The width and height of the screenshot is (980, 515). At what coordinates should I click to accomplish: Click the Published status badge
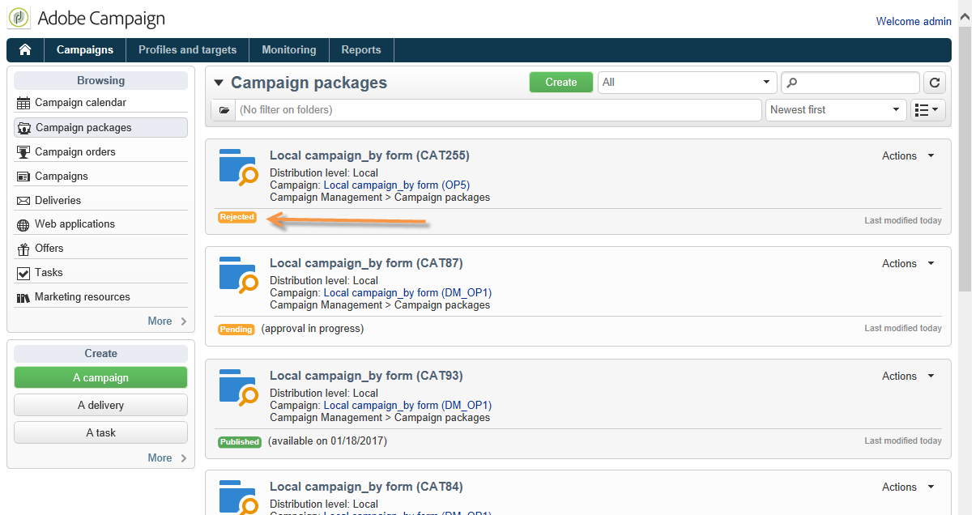click(240, 442)
